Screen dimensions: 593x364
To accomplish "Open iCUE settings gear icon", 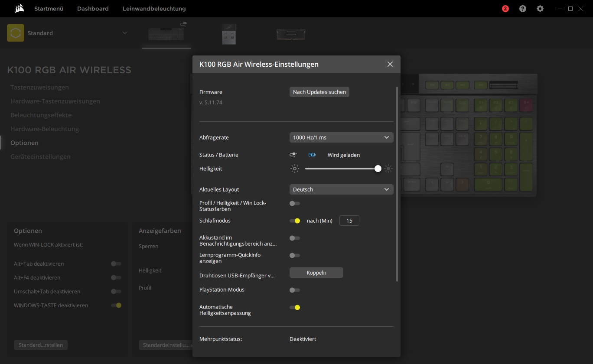I will coord(540,9).
